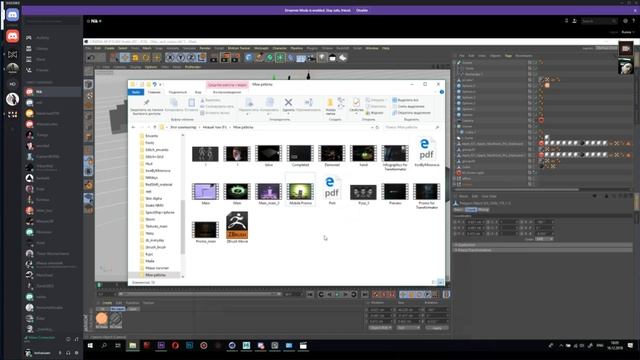The height and width of the screenshot is (360, 640).
Task: Open Windows Start menu
Action: coord(90,346)
